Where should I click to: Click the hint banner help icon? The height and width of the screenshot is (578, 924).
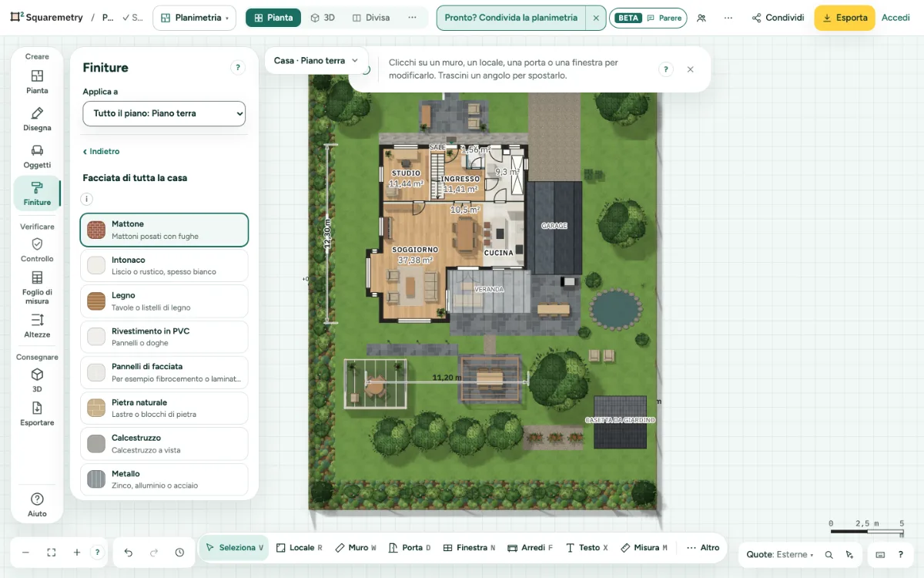click(666, 69)
